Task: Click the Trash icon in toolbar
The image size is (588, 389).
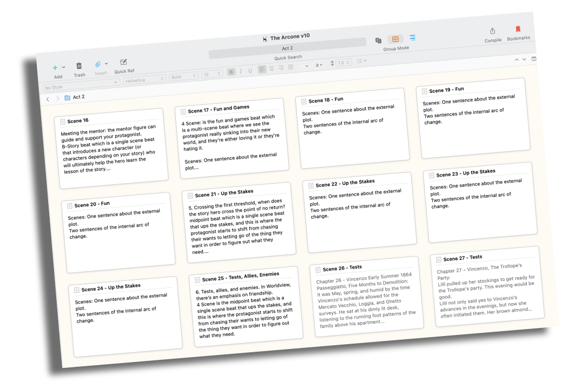Action: [79, 65]
